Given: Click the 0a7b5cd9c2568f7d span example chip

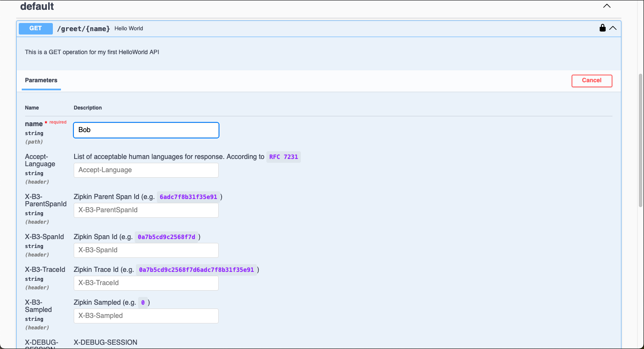Looking at the screenshot, I should (x=166, y=237).
